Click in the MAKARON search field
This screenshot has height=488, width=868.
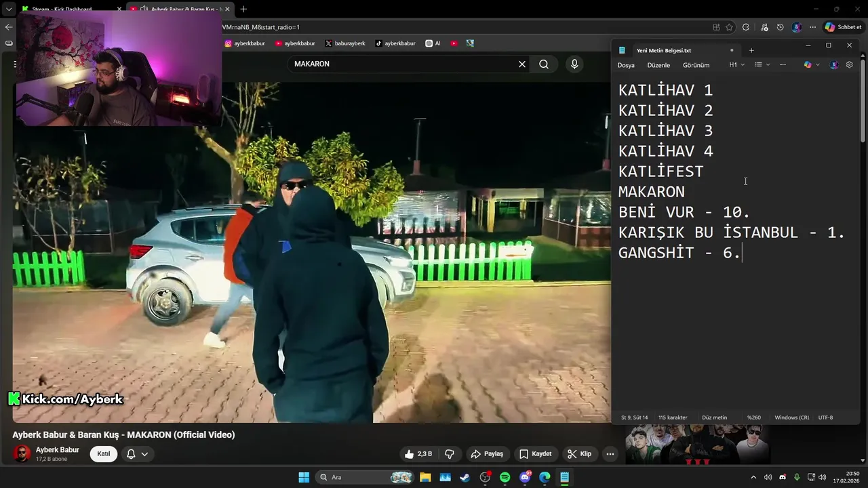pos(403,64)
